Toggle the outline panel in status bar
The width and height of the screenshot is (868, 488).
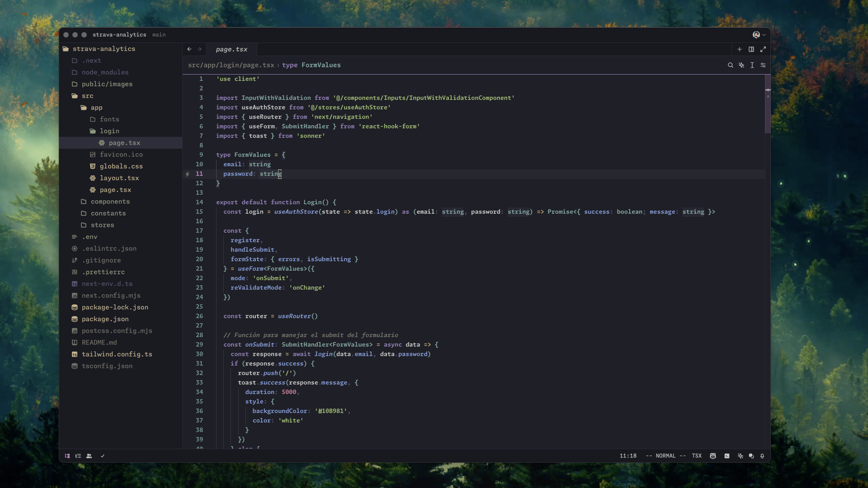pos(78,456)
